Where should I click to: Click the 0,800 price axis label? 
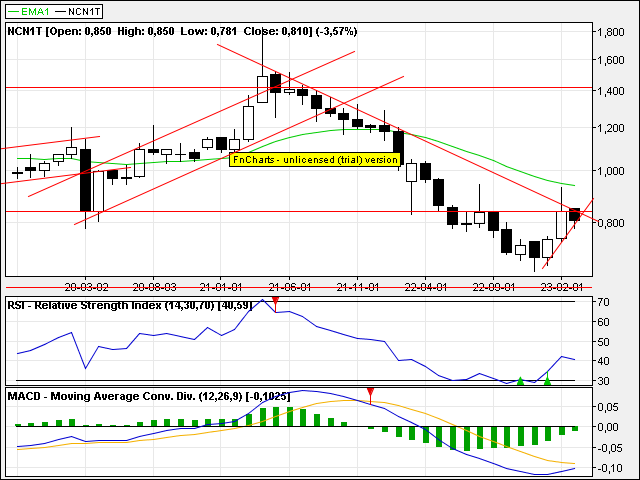[611, 223]
